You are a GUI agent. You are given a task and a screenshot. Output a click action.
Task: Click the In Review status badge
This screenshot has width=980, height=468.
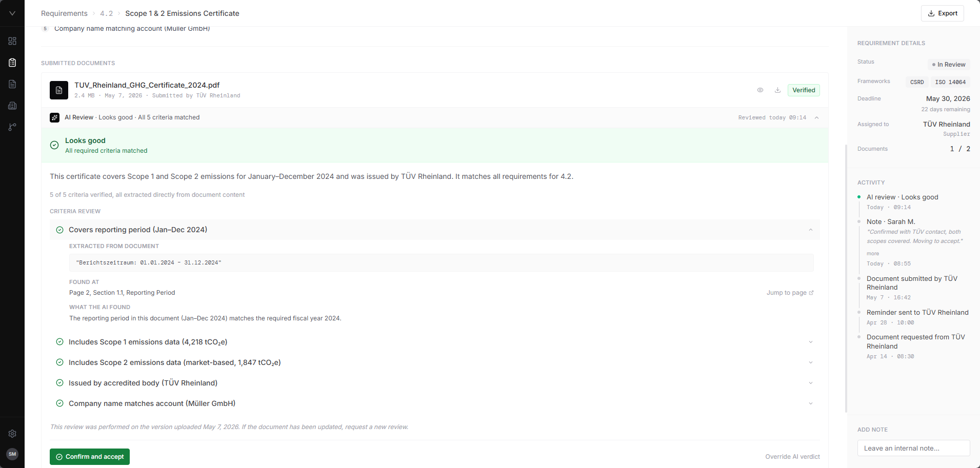(x=949, y=65)
